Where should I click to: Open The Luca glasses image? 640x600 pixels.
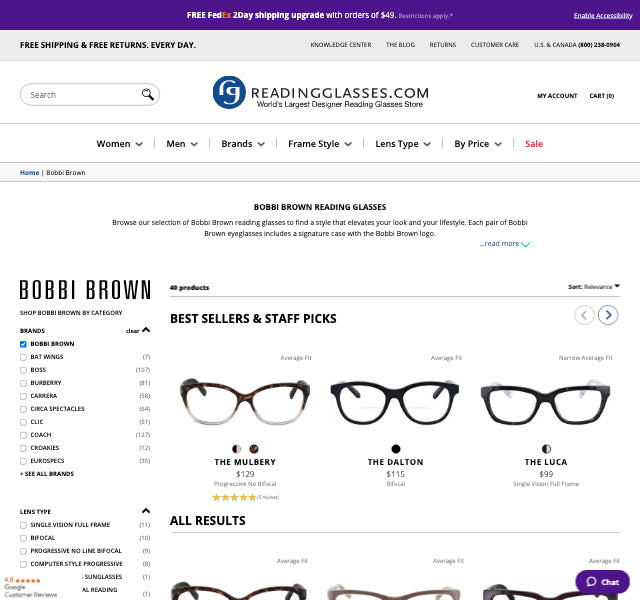[546, 402]
